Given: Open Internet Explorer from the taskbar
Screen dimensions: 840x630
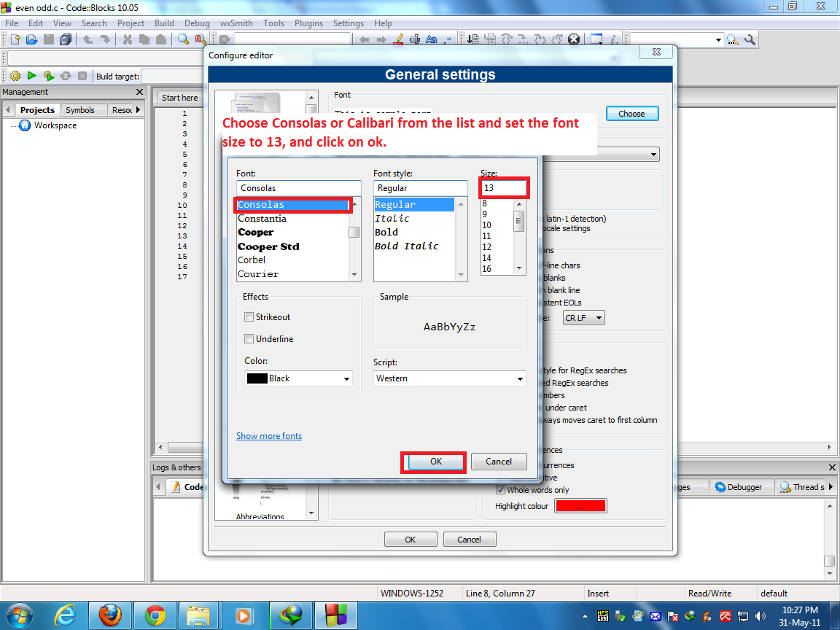Looking at the screenshot, I should [65, 615].
